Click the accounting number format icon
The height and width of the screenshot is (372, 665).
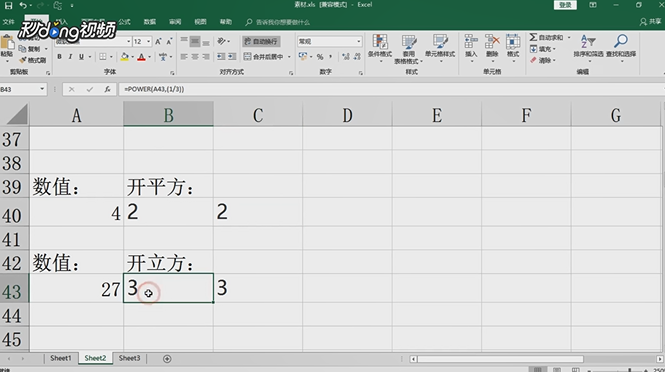pos(303,56)
